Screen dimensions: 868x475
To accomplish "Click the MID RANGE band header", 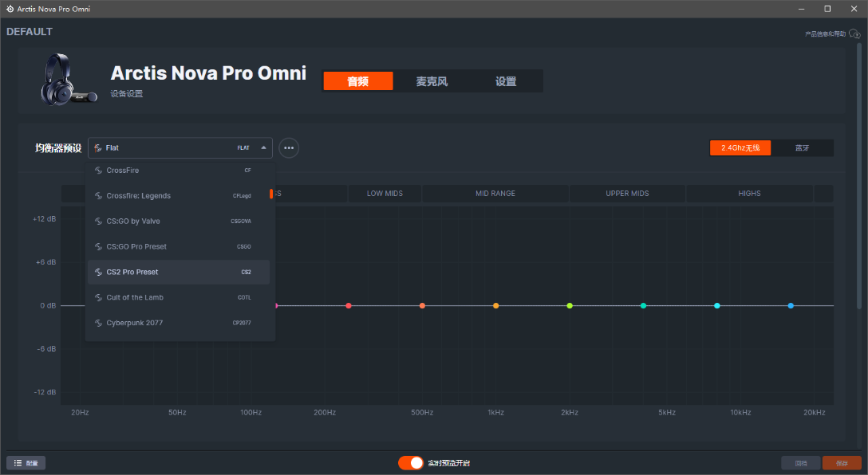I will 495,194.
